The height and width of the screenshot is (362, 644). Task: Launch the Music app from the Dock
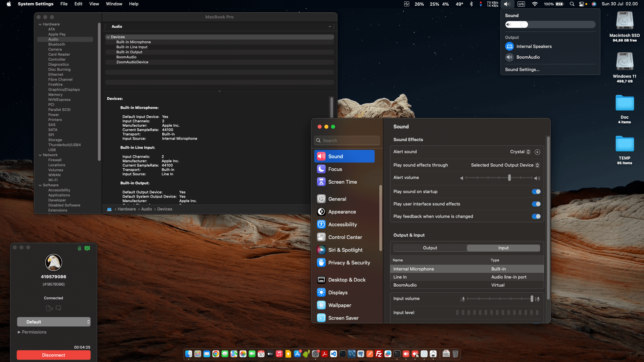click(x=279, y=354)
